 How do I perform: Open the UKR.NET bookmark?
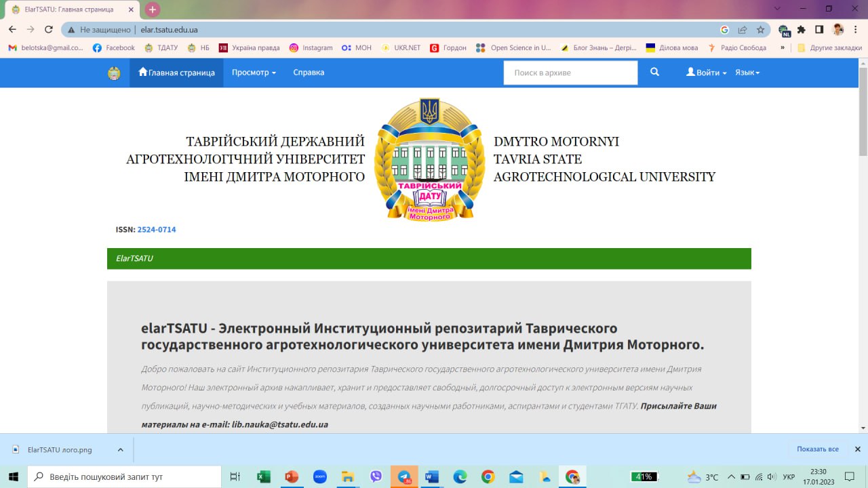[x=400, y=48]
